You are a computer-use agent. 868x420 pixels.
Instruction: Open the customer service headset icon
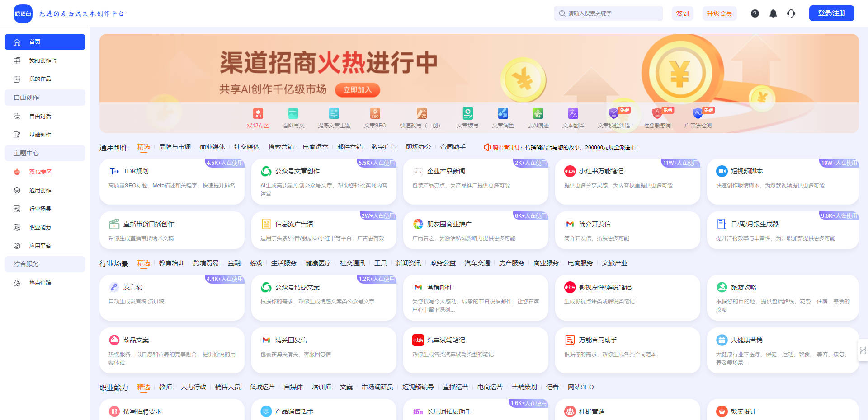tap(791, 14)
